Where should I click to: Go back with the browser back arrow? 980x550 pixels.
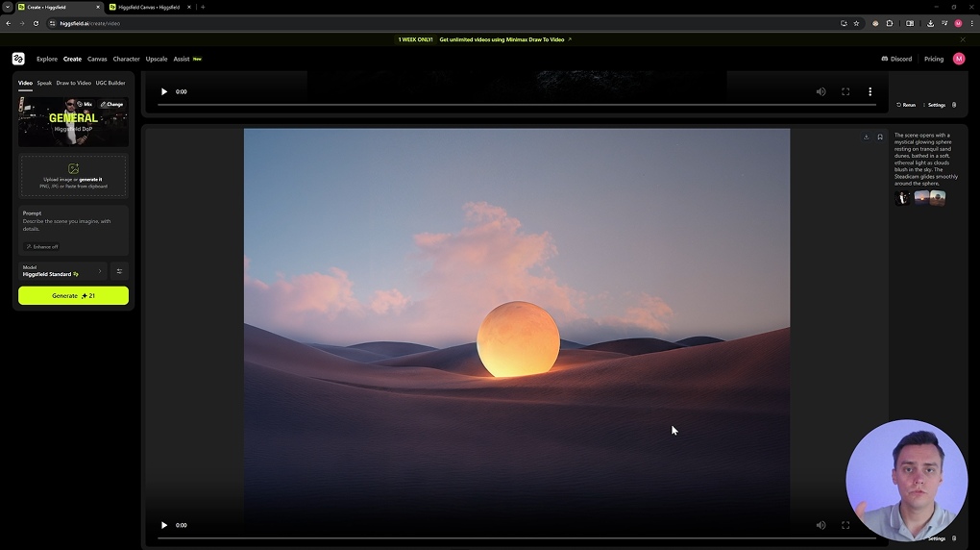[x=8, y=23]
